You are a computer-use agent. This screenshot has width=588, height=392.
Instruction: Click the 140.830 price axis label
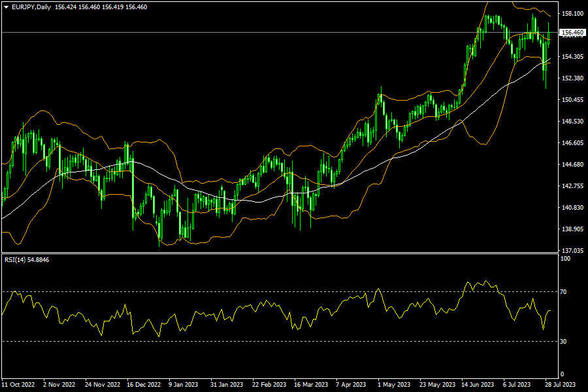click(572, 208)
